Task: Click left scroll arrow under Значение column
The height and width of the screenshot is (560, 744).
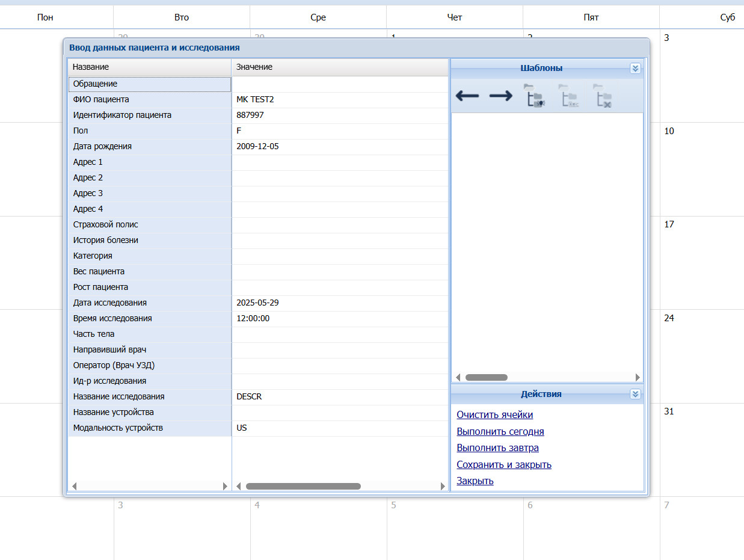Action: 238,486
